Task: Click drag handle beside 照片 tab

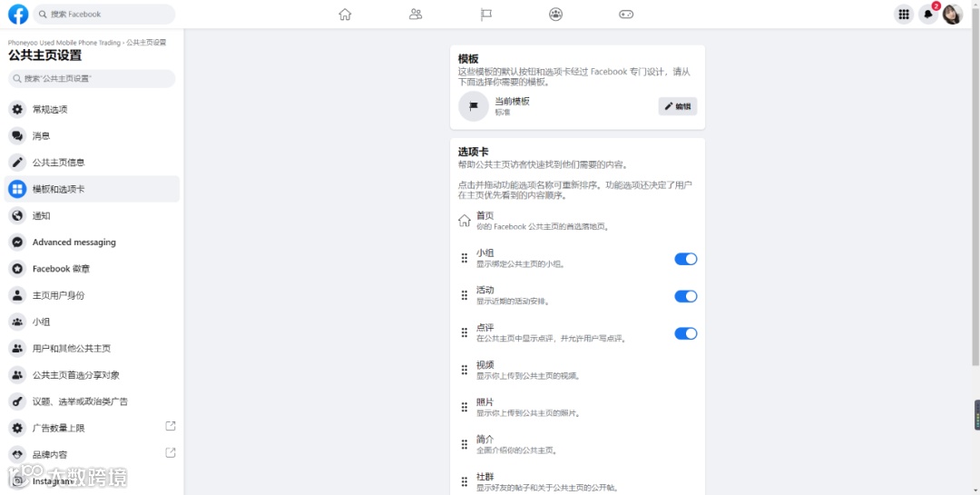Action: point(465,407)
